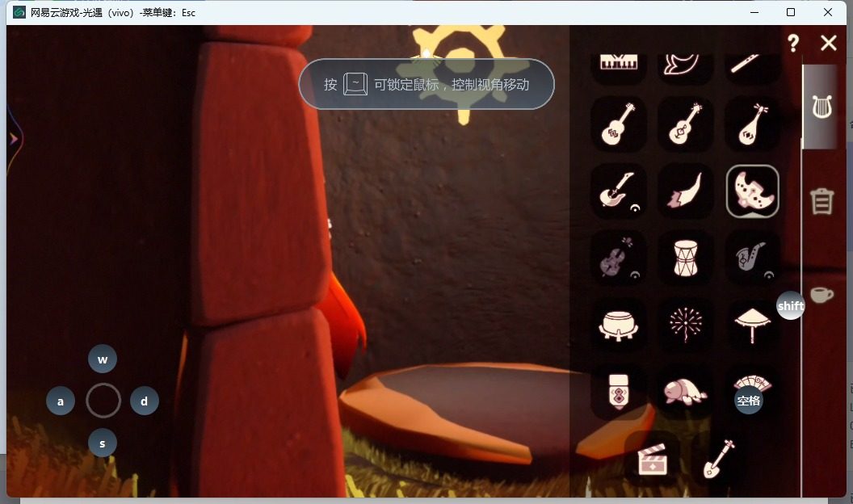The image size is (853, 504).
Task: Click the S movement key button
Action: point(103,443)
